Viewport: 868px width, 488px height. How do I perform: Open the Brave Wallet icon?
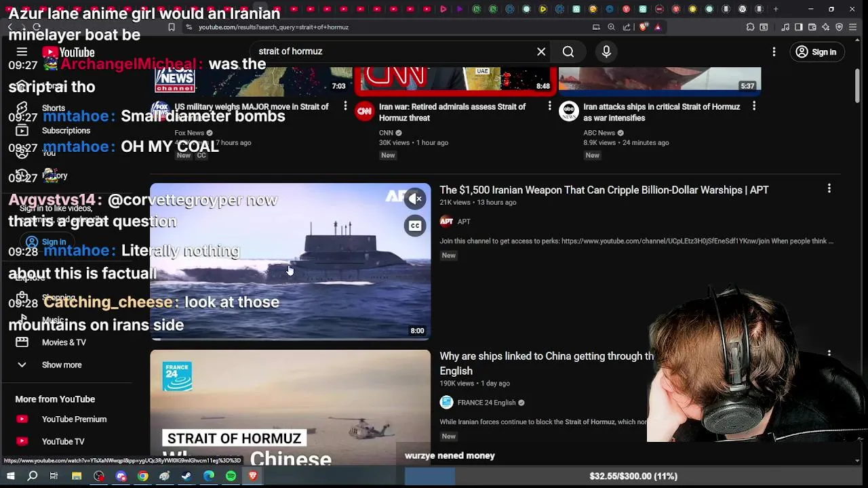coord(812,27)
